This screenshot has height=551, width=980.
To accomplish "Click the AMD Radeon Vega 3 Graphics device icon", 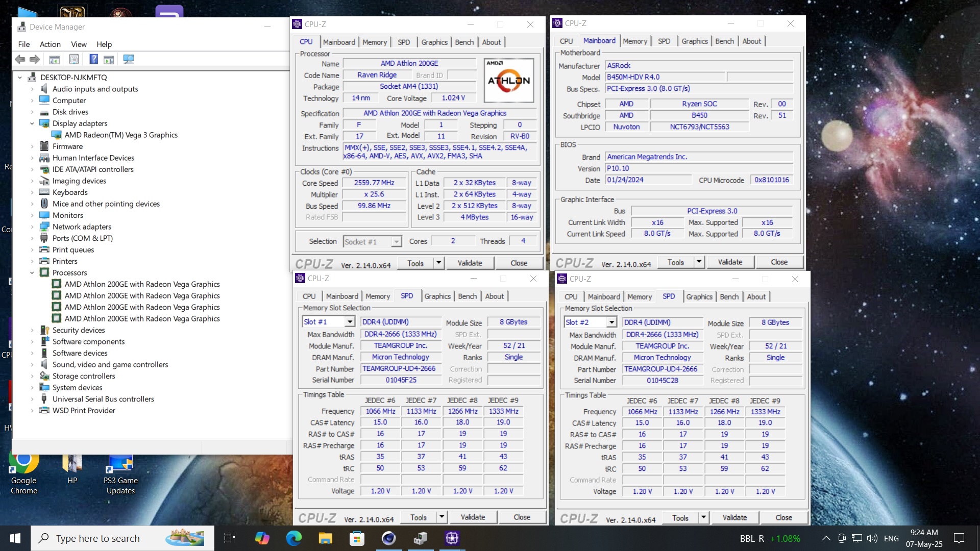I will (x=57, y=135).
